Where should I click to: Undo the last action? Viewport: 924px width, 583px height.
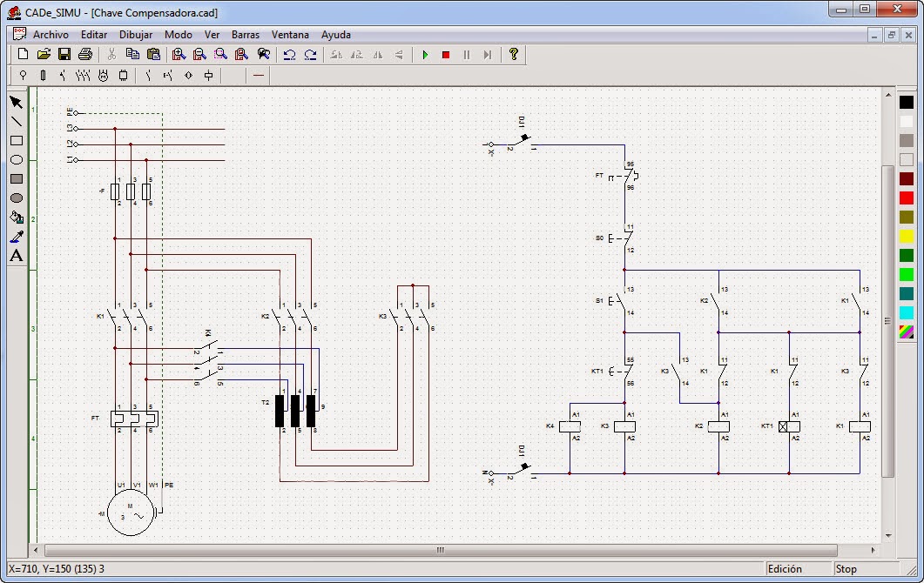[x=289, y=54]
